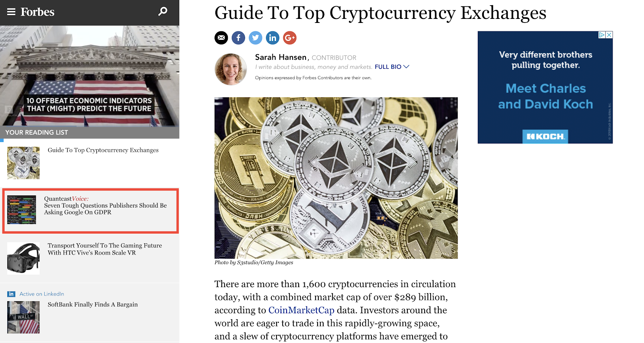644x343 pixels.
Task: Click the Forbes logo
Action: 37,12
